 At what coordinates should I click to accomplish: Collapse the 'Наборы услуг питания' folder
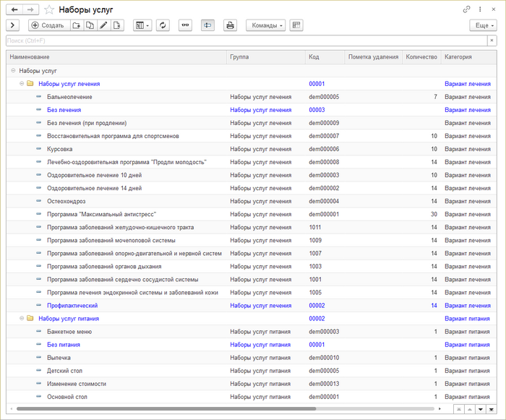[22, 318]
